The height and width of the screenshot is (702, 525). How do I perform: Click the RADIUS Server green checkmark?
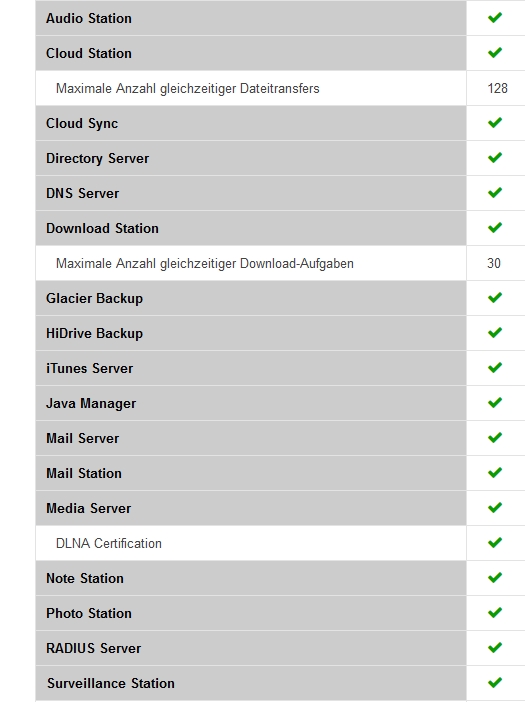pyautogui.click(x=495, y=647)
